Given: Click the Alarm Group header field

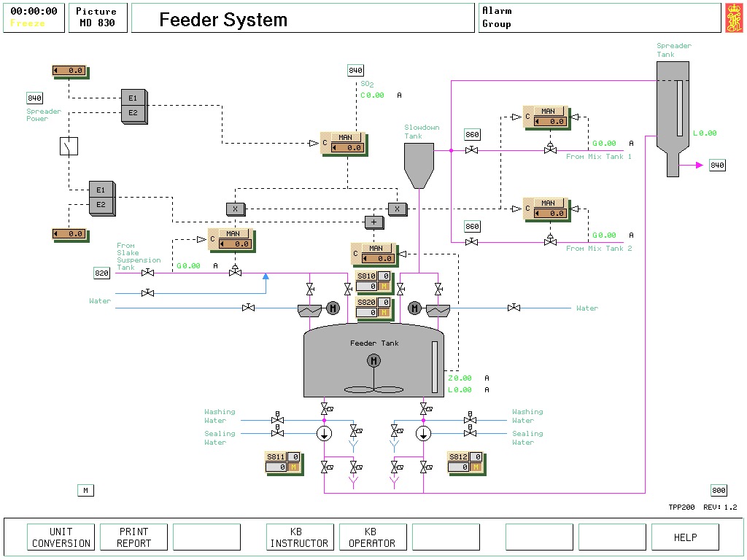Looking at the screenshot, I should pyautogui.click(x=600, y=17).
